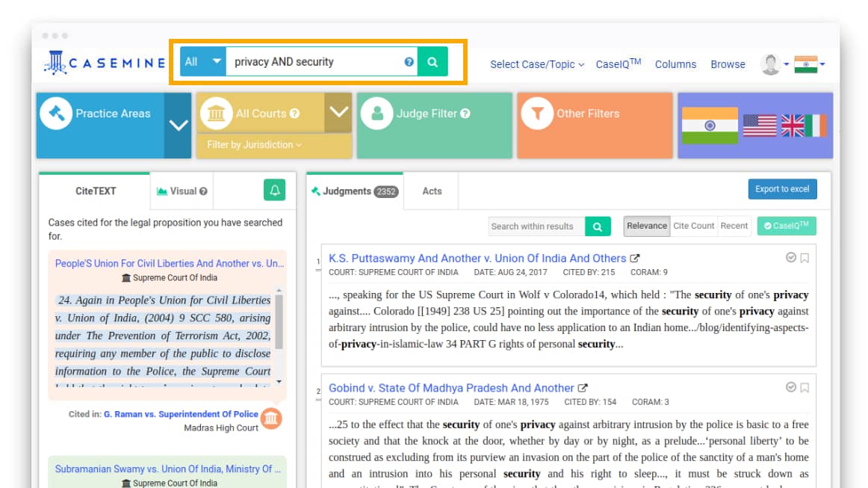Bookmark the K.S. Puttaswamy judgment
The image size is (868, 488).
pyautogui.click(x=805, y=259)
